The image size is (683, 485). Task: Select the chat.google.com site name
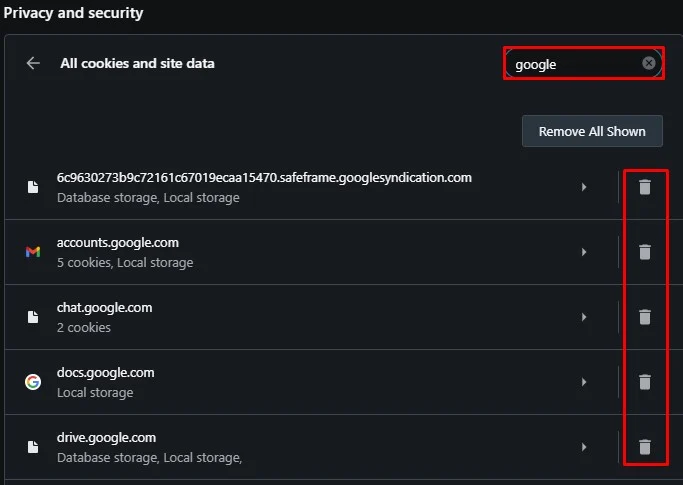(x=105, y=308)
